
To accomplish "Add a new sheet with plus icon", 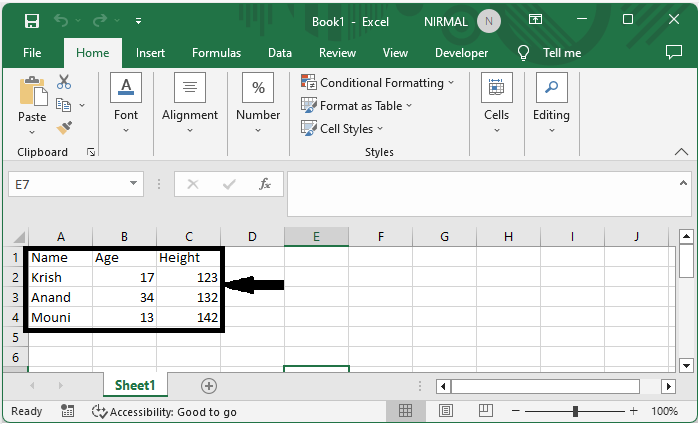I will tap(209, 385).
